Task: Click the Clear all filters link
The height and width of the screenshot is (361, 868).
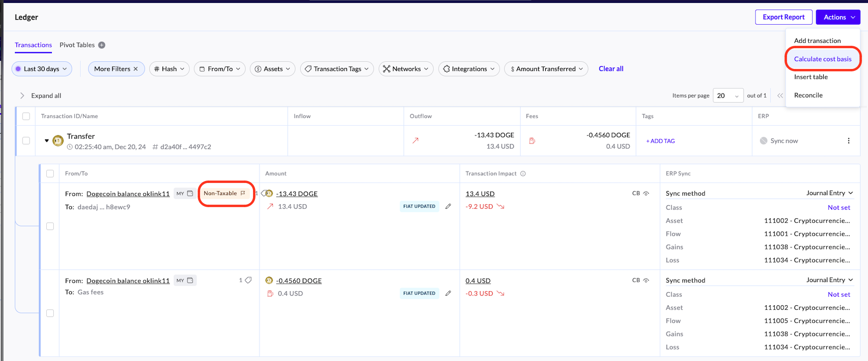Action: coord(611,69)
